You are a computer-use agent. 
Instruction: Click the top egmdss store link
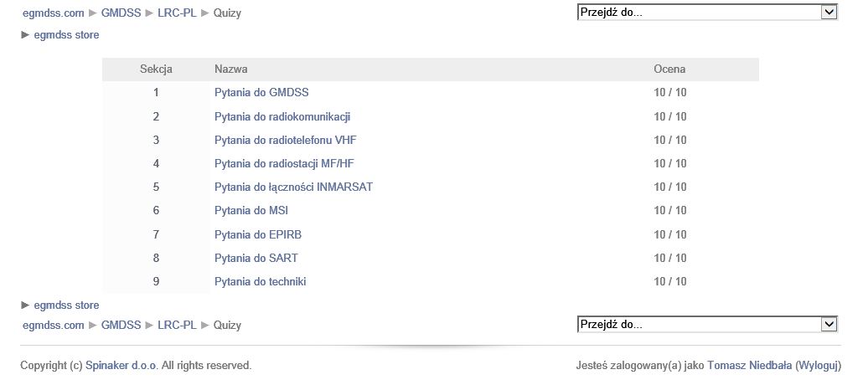66,35
